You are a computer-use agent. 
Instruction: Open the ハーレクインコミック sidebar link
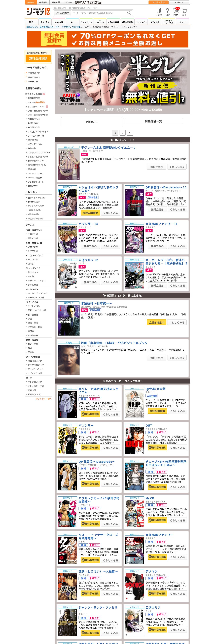38,293
